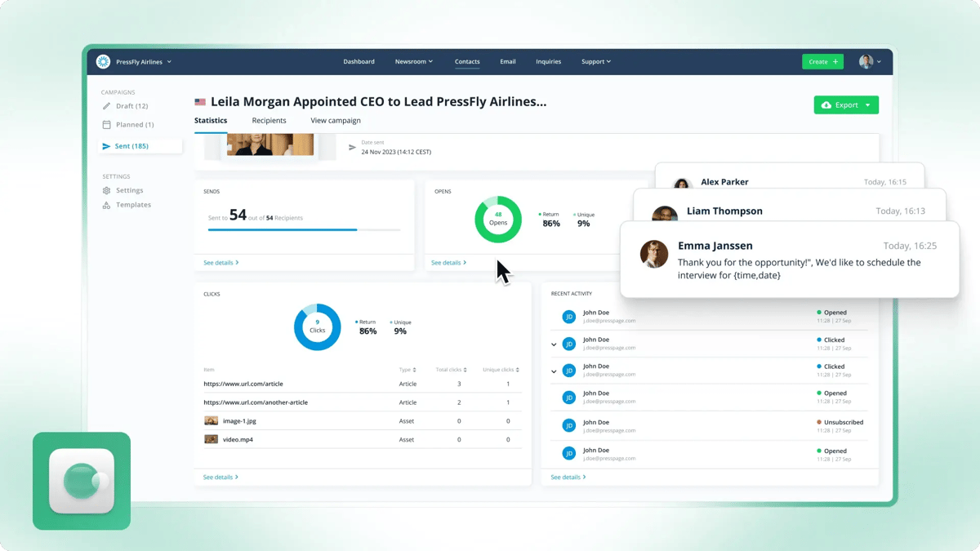980x551 pixels.
Task: Click the image-1.jpg file name
Action: (239, 421)
